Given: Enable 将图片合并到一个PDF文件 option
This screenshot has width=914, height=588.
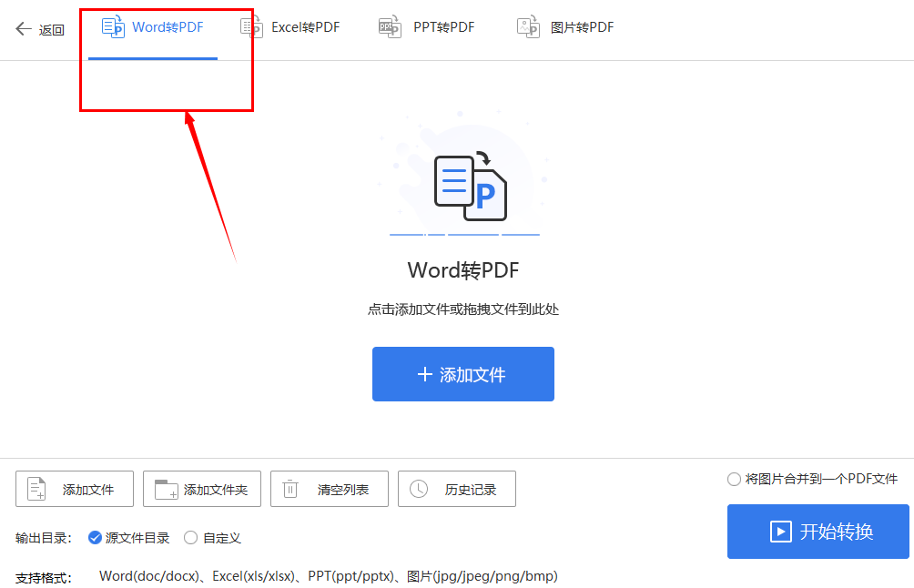Looking at the screenshot, I should point(733,479).
